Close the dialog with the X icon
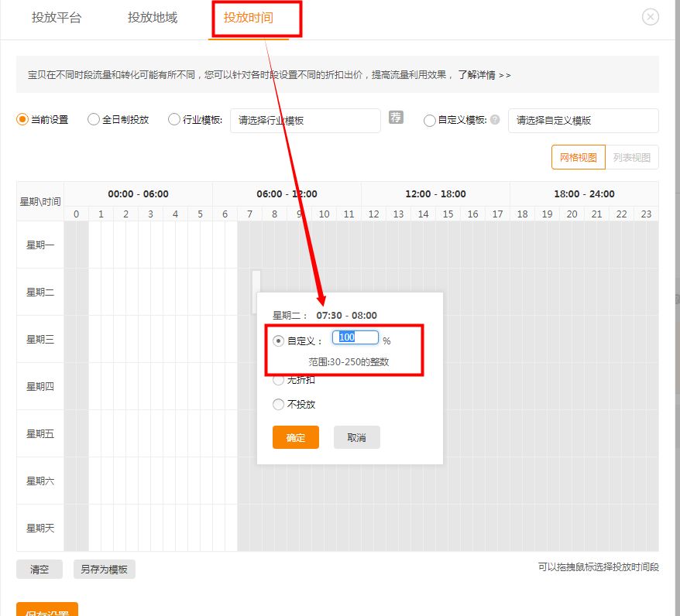The width and height of the screenshot is (680, 616). coord(651,17)
